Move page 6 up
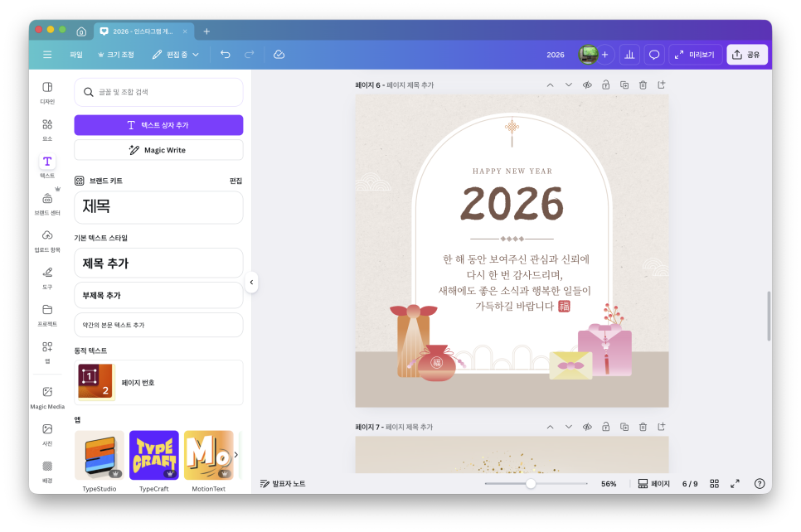 551,85
